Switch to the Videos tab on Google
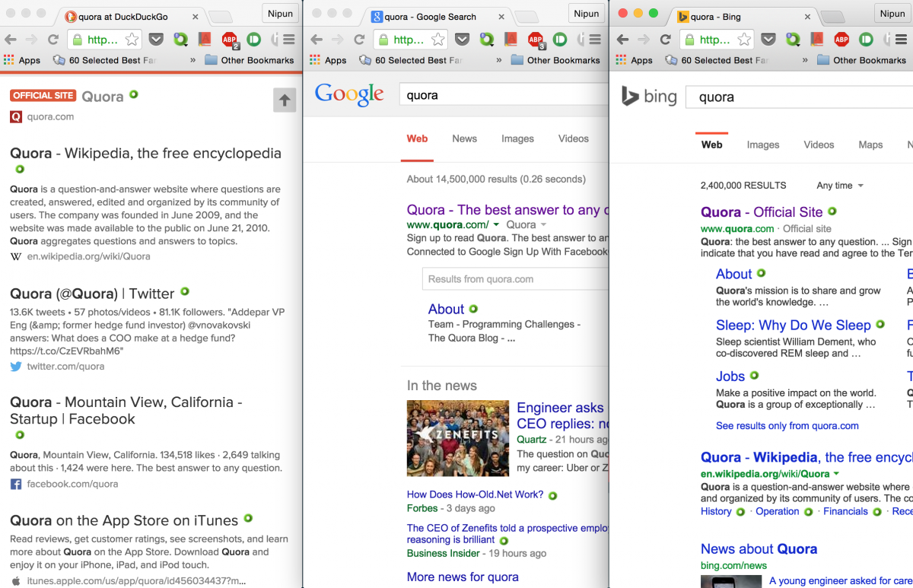This screenshot has height=588, width=913. 574,138
